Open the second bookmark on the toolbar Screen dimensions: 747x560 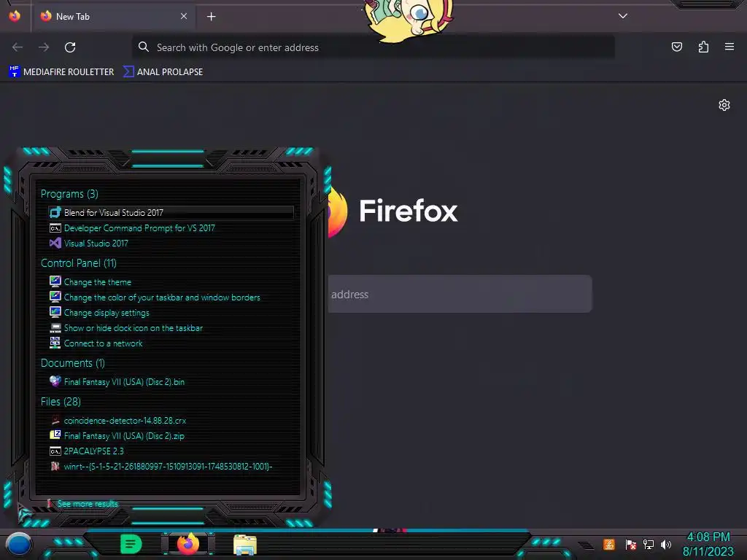163,72
